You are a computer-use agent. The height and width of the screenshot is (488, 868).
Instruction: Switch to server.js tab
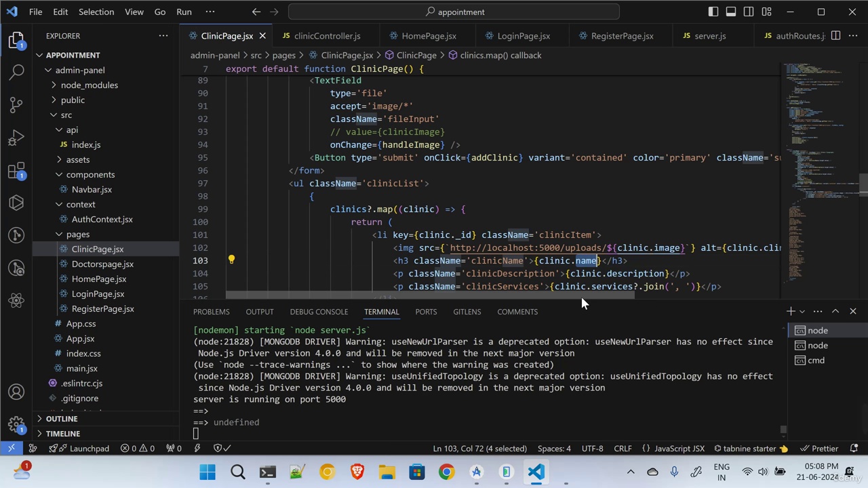click(x=710, y=36)
